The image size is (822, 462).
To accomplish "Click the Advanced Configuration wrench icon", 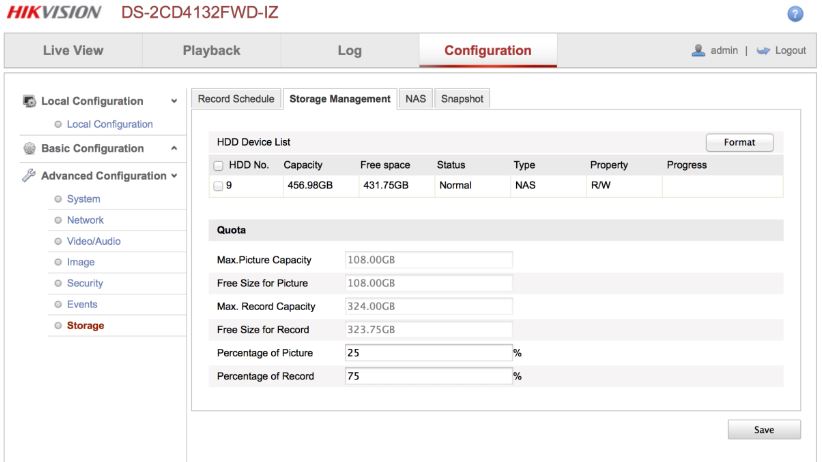I will click(x=30, y=176).
